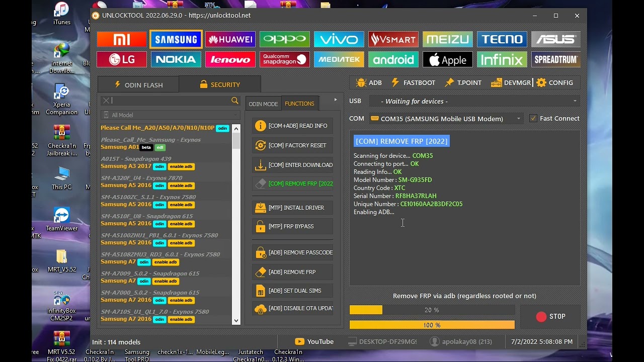Open the Spreadtrum brand tile
This screenshot has height=362, width=644.
(x=556, y=59)
